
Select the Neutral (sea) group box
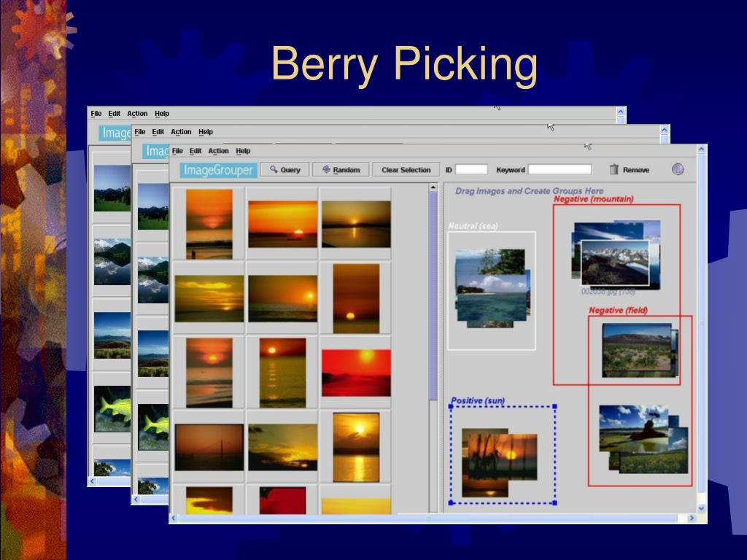[491, 290]
